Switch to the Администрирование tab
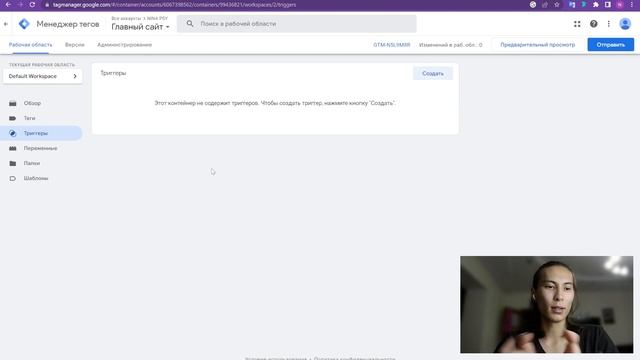 [x=124, y=45]
